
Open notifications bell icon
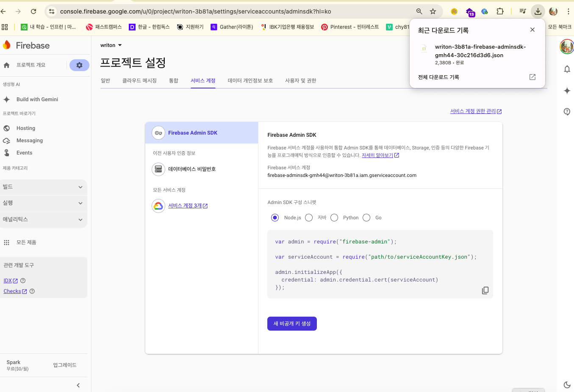click(567, 69)
